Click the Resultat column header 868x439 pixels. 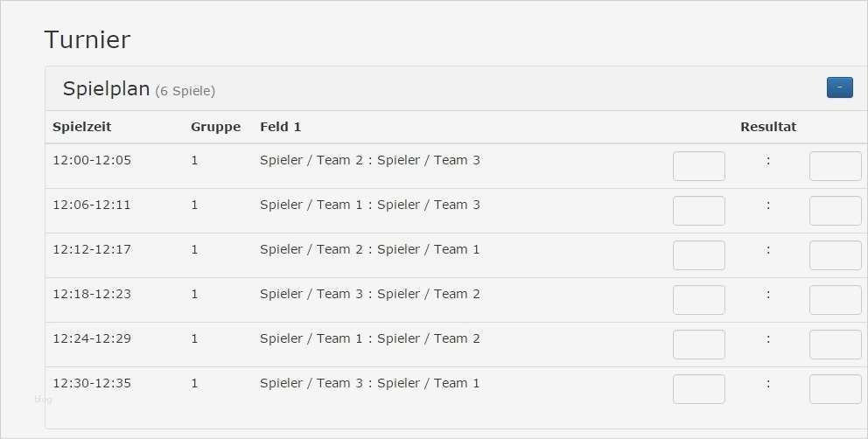(x=767, y=127)
